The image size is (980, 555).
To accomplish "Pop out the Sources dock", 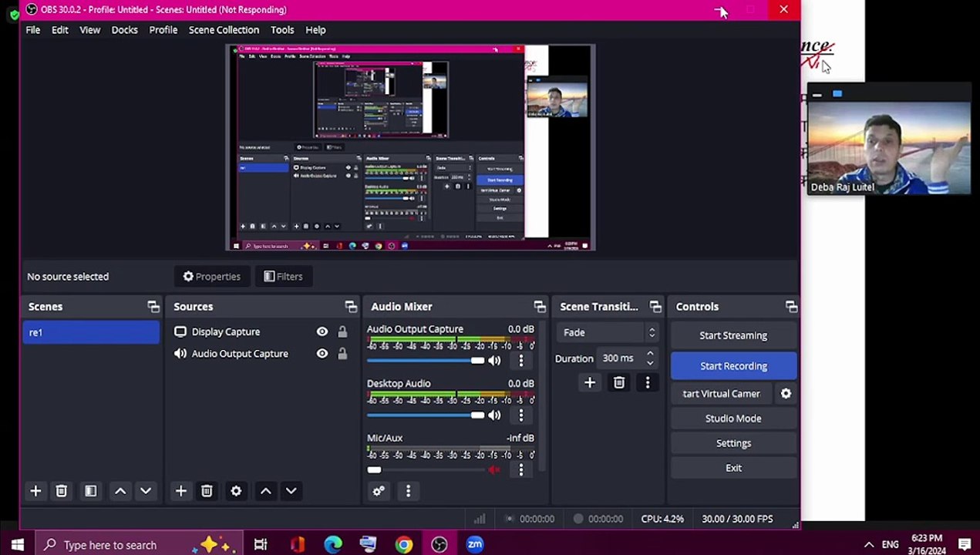I will pyautogui.click(x=351, y=307).
